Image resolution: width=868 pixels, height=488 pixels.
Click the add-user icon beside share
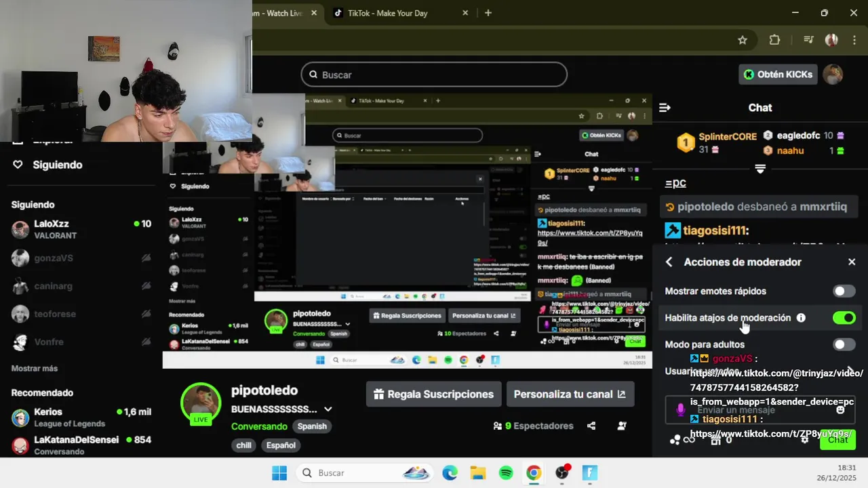click(622, 426)
